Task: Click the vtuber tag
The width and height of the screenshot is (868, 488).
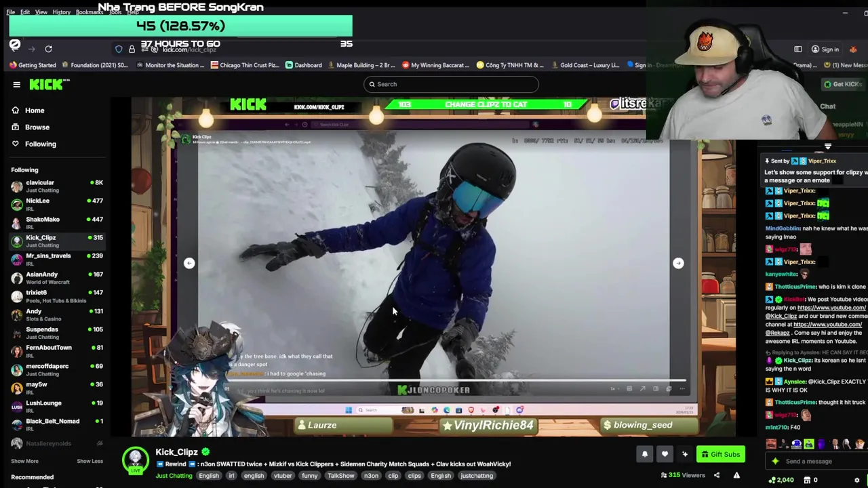Action: (x=283, y=476)
